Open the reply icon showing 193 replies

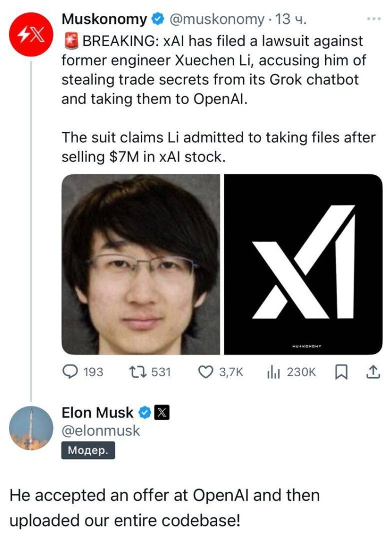point(69,372)
